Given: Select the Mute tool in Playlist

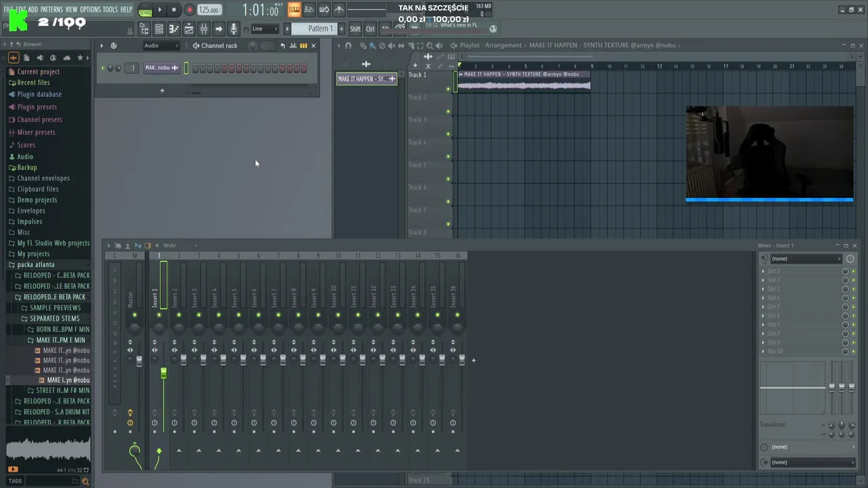Looking at the screenshot, I should [x=391, y=45].
